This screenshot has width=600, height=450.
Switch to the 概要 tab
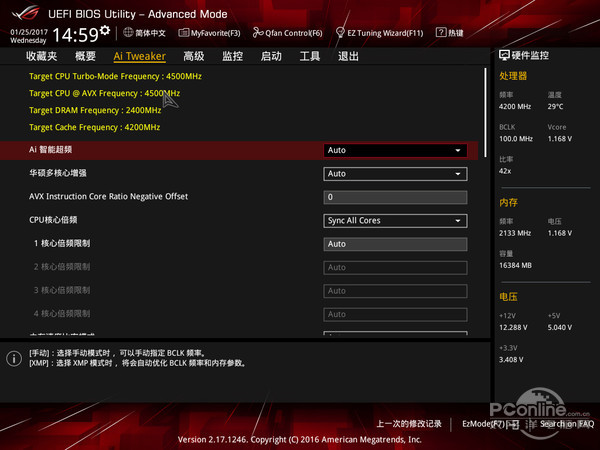pyautogui.click(x=85, y=56)
